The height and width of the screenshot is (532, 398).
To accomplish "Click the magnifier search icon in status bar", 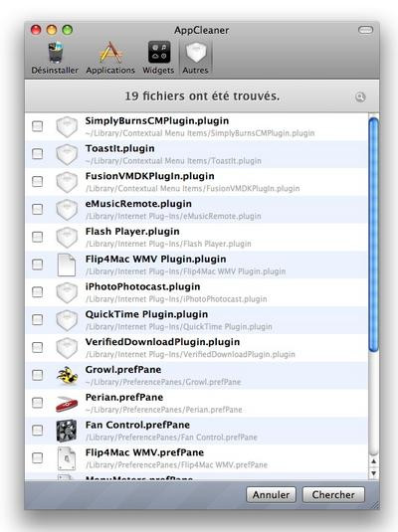I will (360, 97).
